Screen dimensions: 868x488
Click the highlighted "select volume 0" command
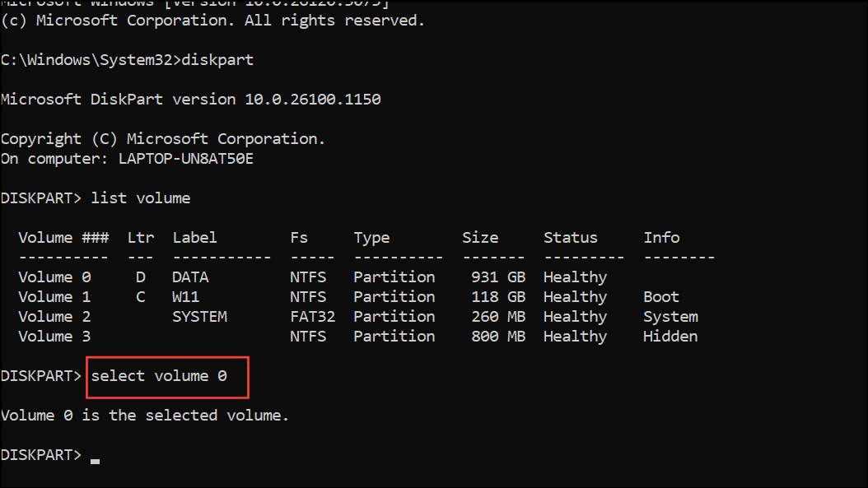click(x=158, y=376)
